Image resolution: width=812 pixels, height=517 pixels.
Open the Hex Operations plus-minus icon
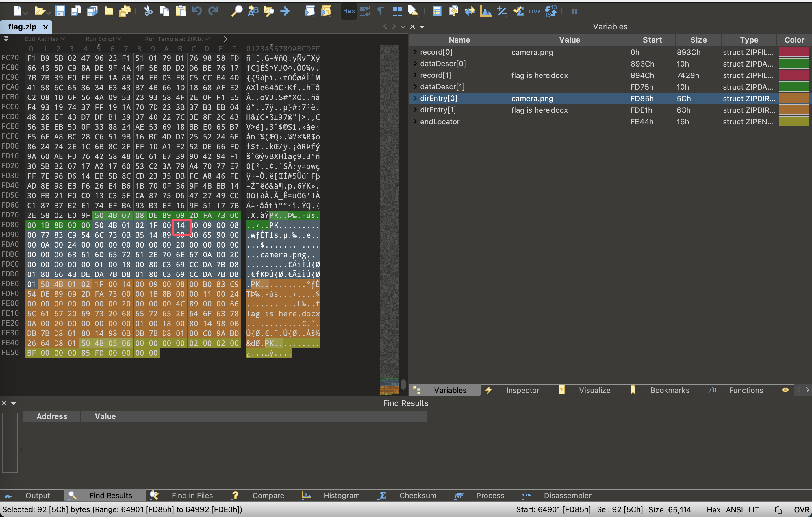point(502,11)
